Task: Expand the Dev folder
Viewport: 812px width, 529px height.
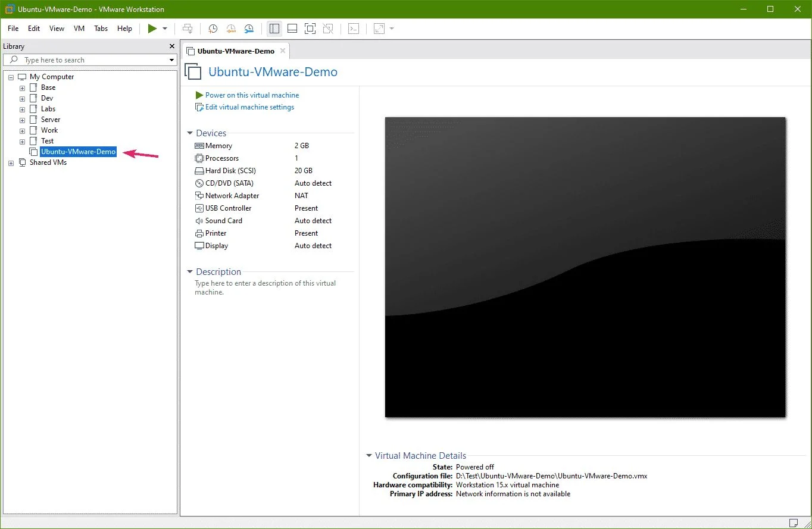Action: coord(23,98)
